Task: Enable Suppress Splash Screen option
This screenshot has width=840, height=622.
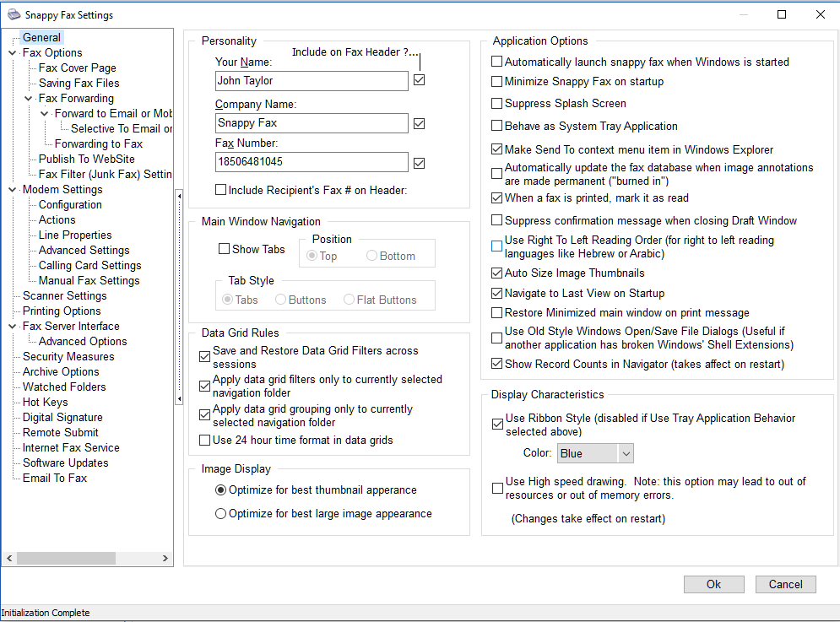Action: pos(497,104)
